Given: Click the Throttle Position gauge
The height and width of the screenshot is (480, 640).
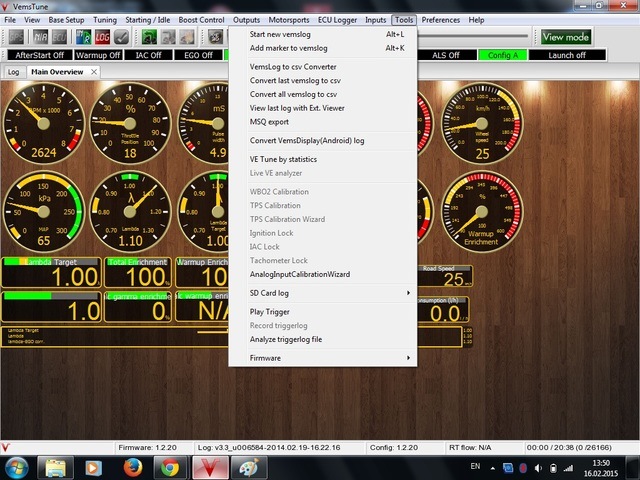Looking at the screenshot, I should click(x=130, y=123).
